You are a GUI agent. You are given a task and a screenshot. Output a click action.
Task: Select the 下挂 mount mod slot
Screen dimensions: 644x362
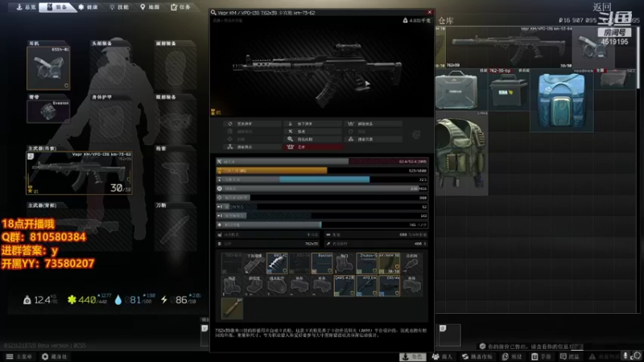point(254,264)
